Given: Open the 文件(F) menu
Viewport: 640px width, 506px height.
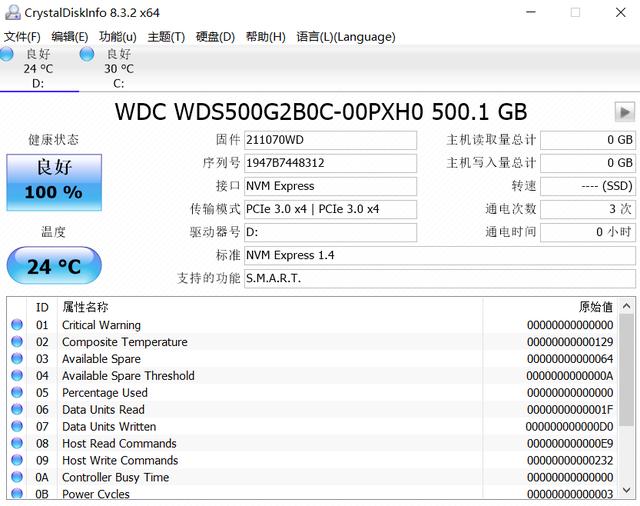Looking at the screenshot, I should click(x=22, y=37).
